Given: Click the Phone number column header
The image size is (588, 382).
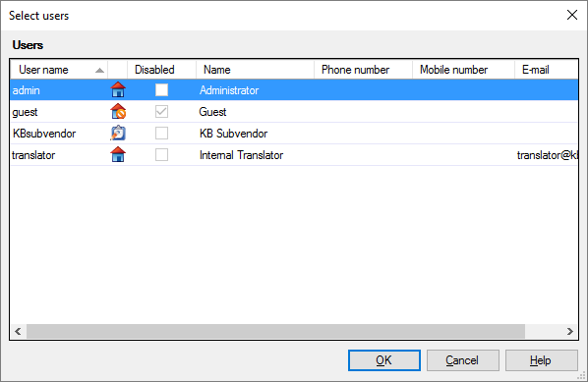Looking at the screenshot, I should [x=363, y=70].
